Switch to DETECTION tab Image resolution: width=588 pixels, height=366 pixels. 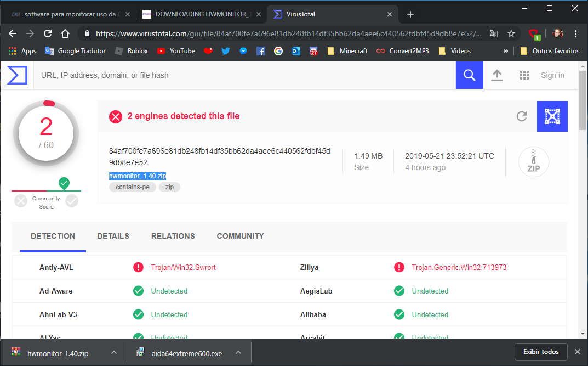coord(53,236)
